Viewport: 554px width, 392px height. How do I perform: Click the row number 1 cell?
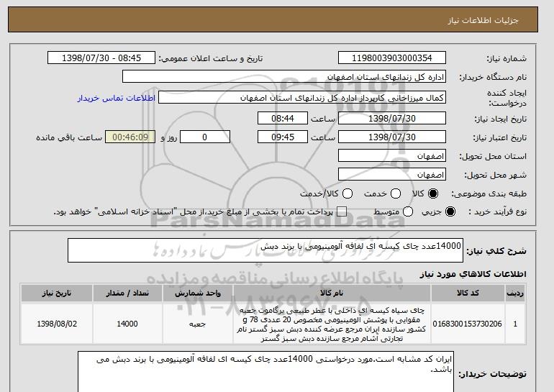pos(515,324)
